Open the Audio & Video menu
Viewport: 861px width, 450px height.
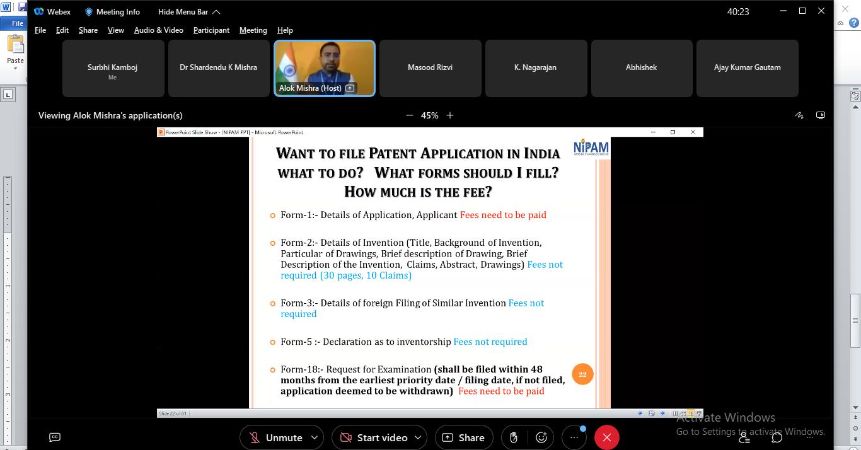click(159, 30)
